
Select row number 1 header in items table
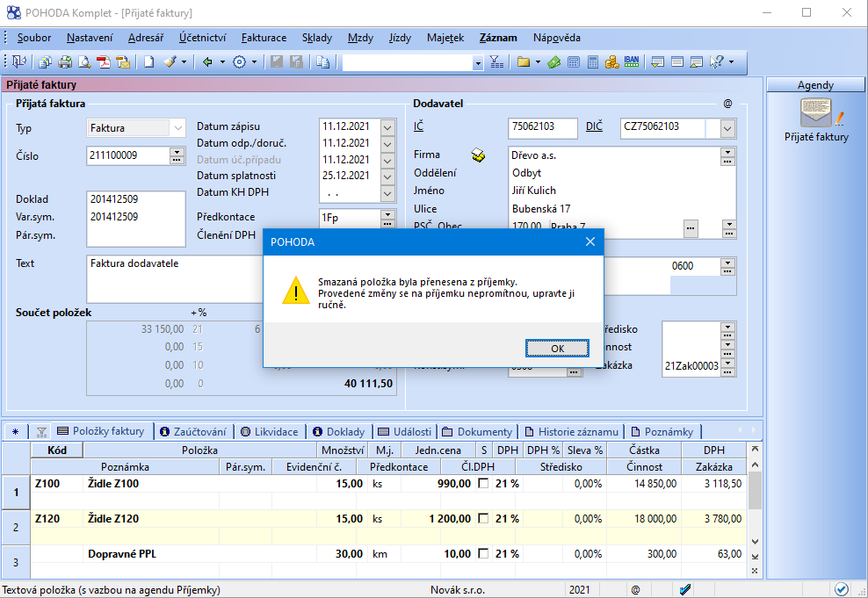coord(16,492)
